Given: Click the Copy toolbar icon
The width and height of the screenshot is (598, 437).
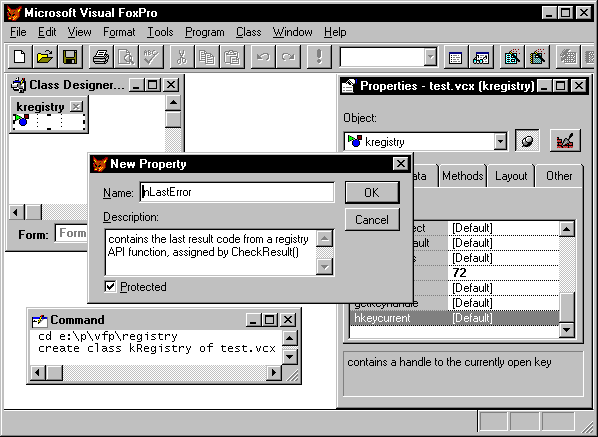Looking at the screenshot, I should pos(207,57).
